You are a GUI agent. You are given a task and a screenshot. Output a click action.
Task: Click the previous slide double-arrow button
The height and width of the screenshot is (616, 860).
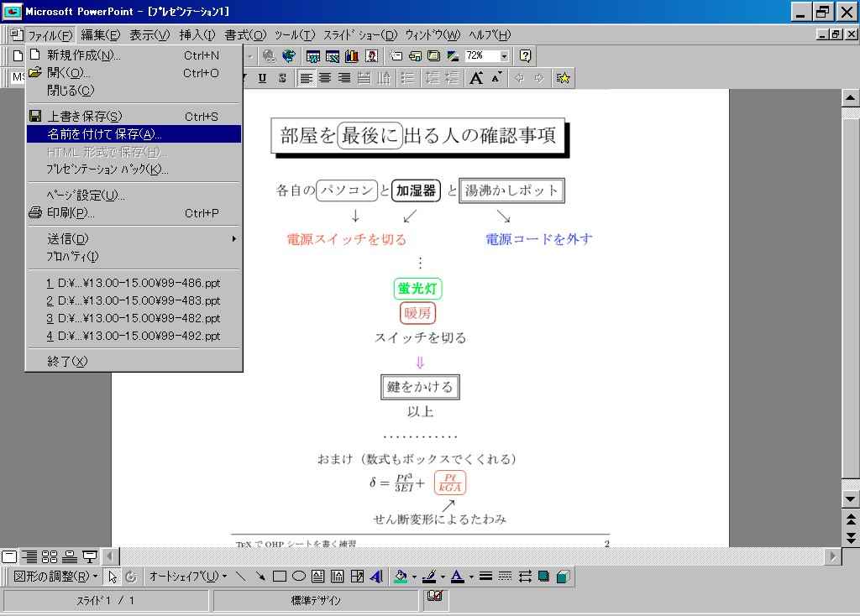point(850,519)
